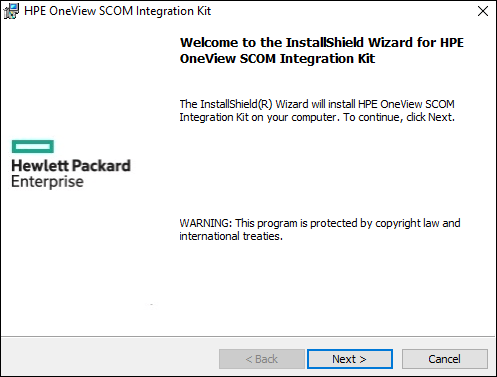Click the grey footer area left of Back
This screenshot has height=377, width=497.
pyautogui.click(x=110, y=357)
